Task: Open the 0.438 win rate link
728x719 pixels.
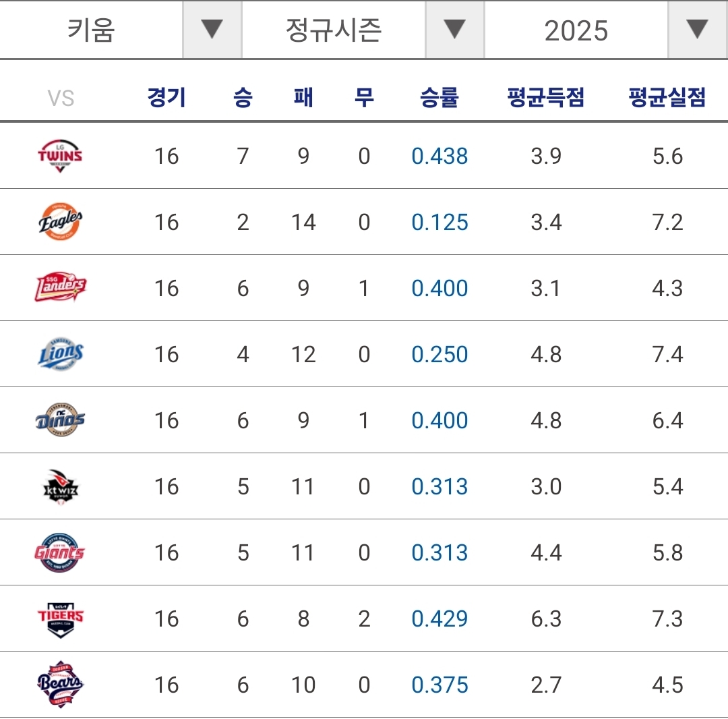Action: click(x=439, y=156)
